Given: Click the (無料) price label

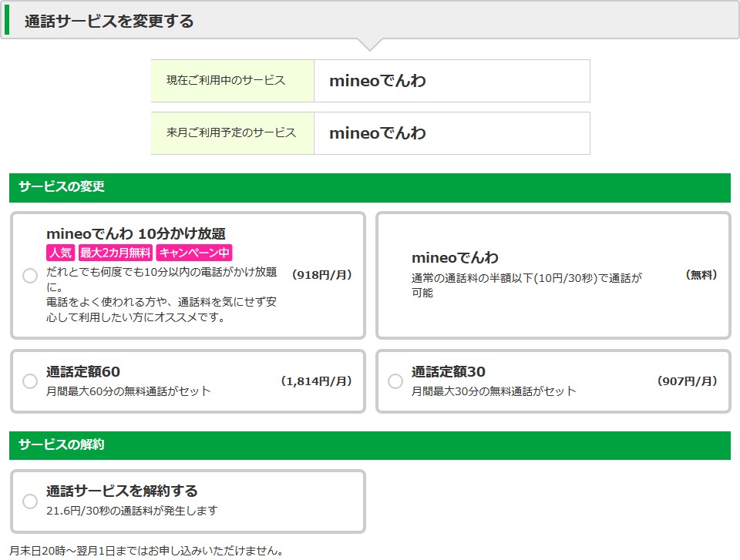Looking at the screenshot, I should (x=701, y=275).
